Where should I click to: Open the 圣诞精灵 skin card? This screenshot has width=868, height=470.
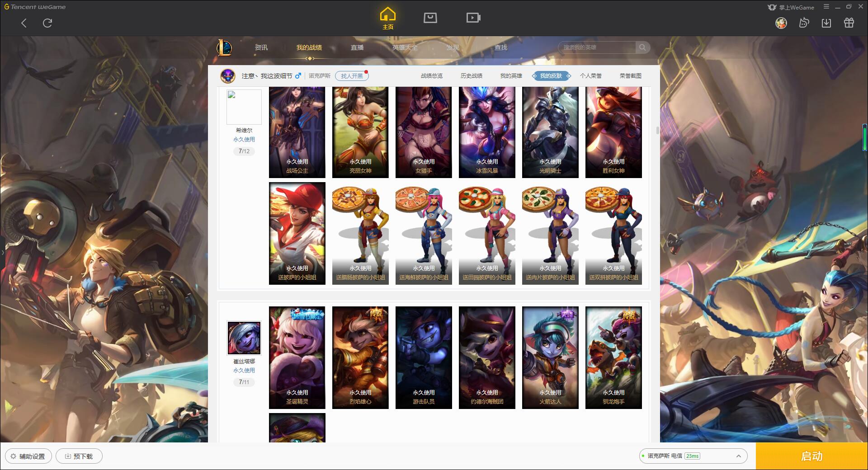click(297, 357)
